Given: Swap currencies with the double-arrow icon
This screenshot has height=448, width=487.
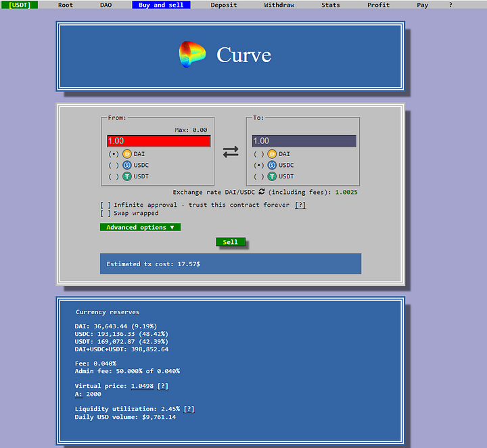Looking at the screenshot, I should pyautogui.click(x=231, y=152).
